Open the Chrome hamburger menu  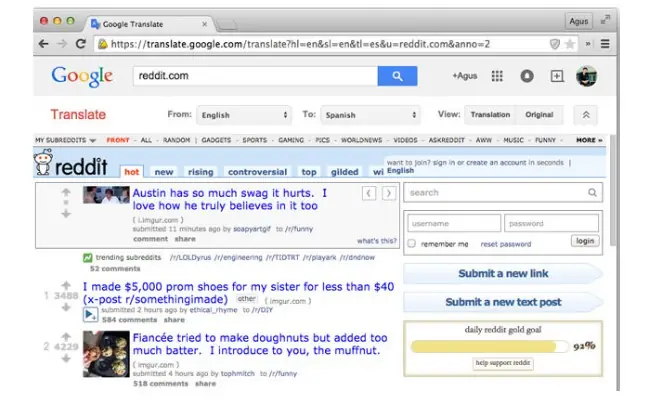click(x=605, y=44)
